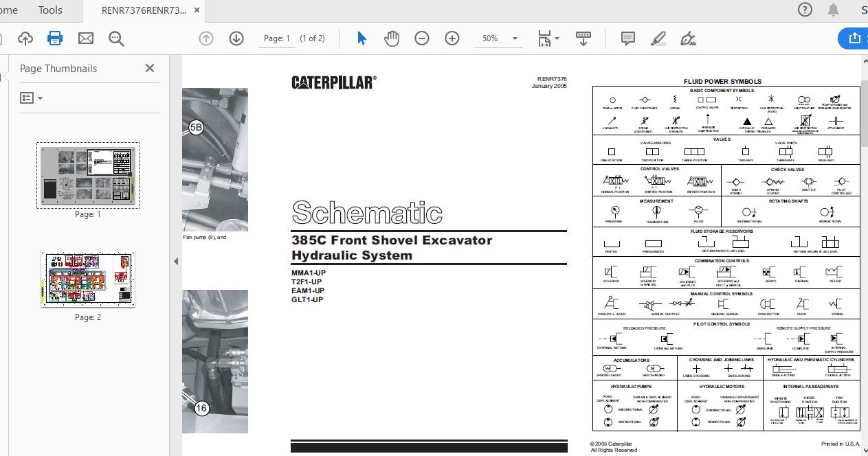868x456 pixels.
Task: Click the '385C Front Shovel Excavator' heading
Action: pos(392,240)
